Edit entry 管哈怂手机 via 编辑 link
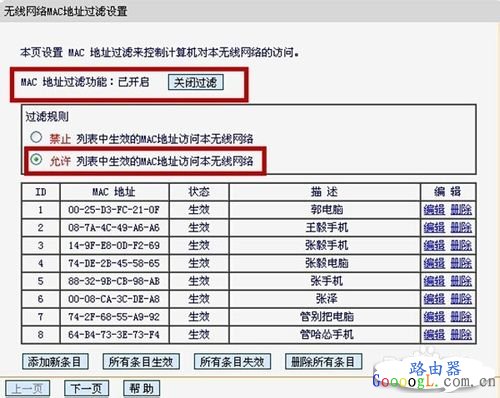The height and width of the screenshot is (398, 500). click(434, 334)
